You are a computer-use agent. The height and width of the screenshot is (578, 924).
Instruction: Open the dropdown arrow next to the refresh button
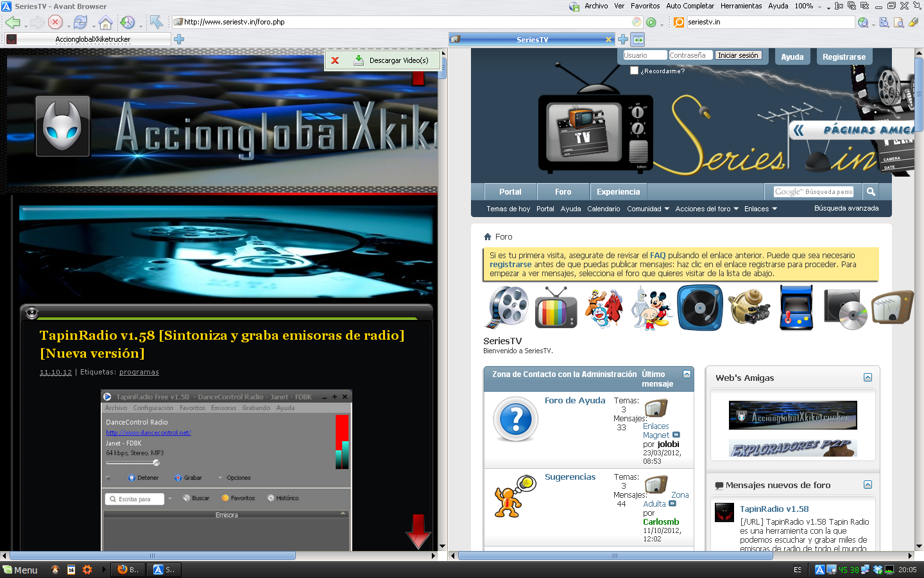click(94, 26)
